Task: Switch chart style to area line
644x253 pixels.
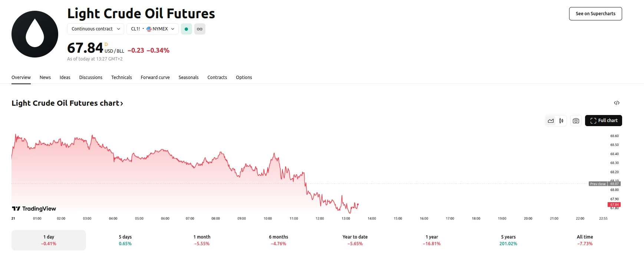Action: click(x=551, y=121)
